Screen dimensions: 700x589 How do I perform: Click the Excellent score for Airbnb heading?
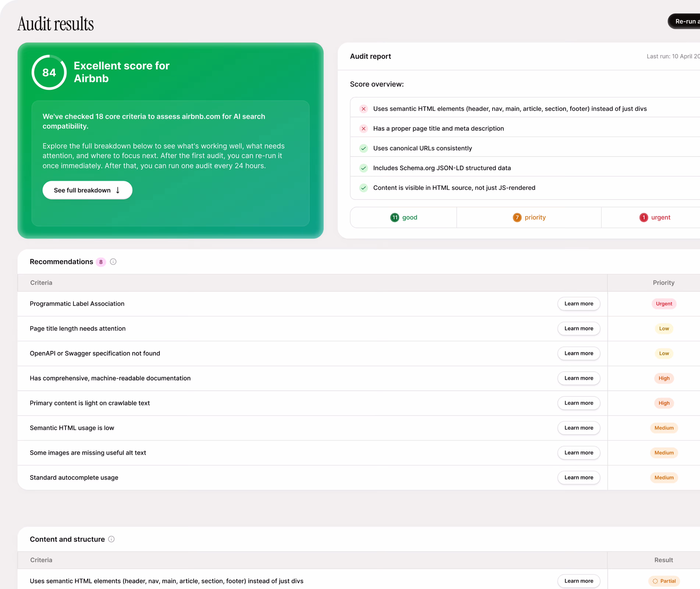[x=121, y=72]
